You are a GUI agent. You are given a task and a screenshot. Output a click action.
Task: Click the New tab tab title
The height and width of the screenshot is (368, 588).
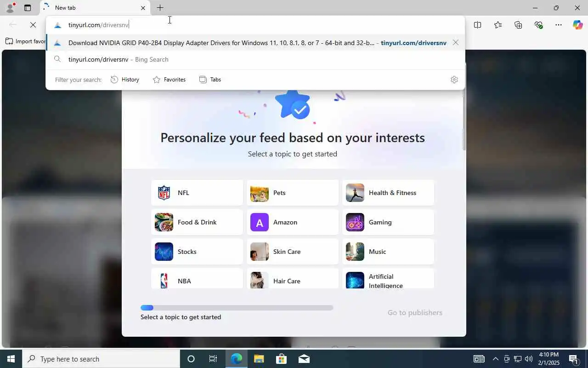click(x=65, y=8)
